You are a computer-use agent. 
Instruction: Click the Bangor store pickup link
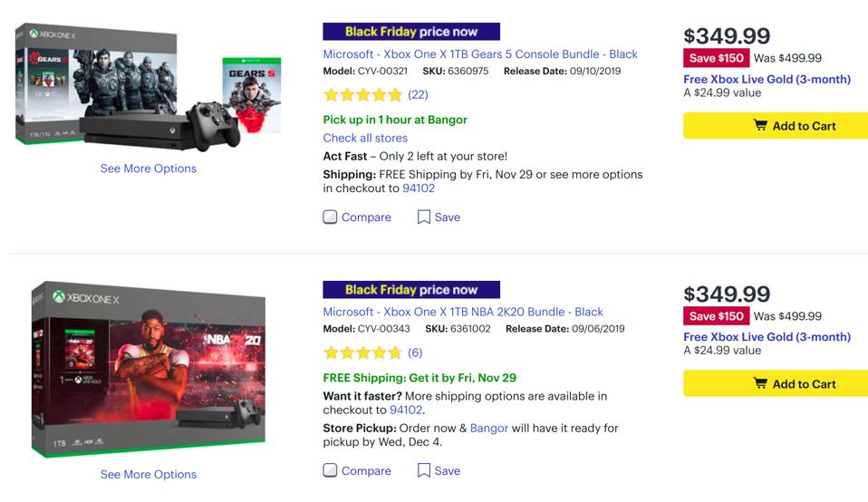pyautogui.click(x=488, y=428)
